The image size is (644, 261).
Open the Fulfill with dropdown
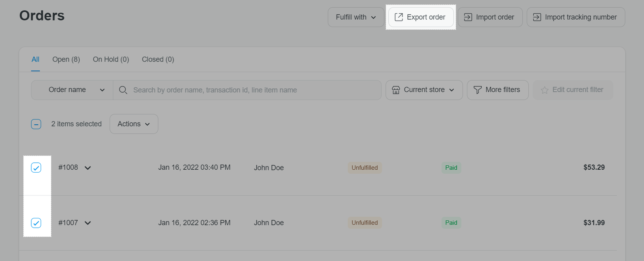(x=356, y=17)
